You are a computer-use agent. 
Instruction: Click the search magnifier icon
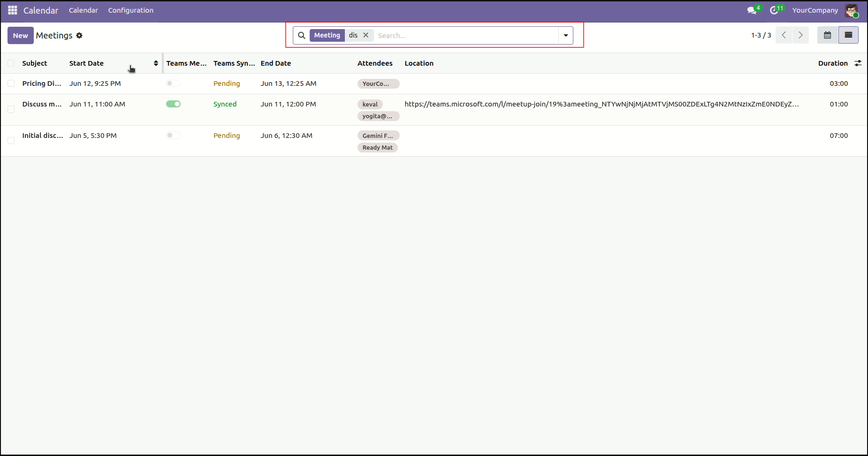(302, 36)
